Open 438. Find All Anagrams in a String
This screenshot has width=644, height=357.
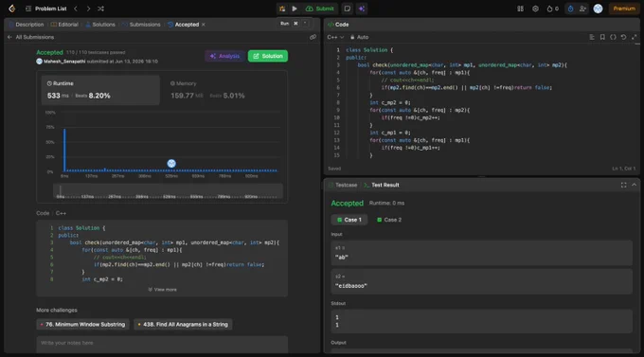point(183,324)
